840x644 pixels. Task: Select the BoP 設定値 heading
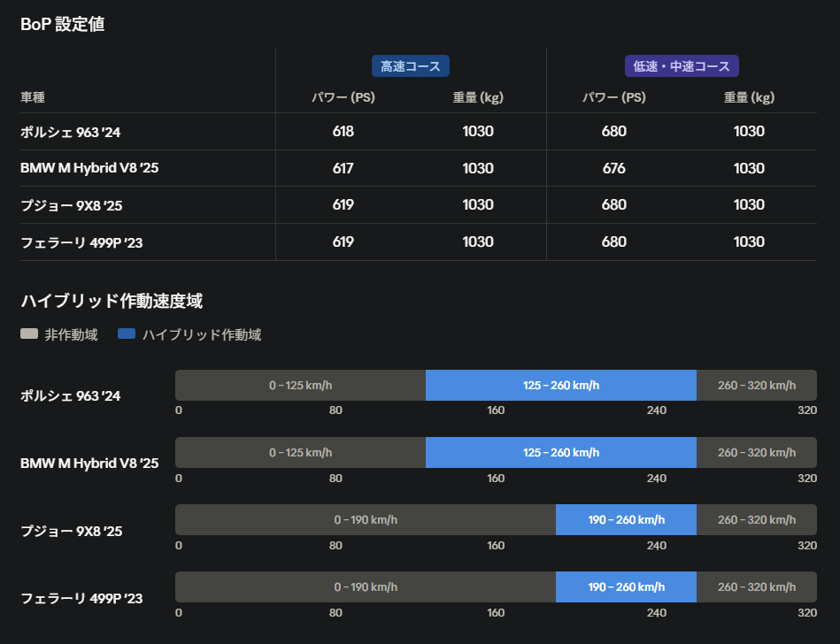(62, 24)
